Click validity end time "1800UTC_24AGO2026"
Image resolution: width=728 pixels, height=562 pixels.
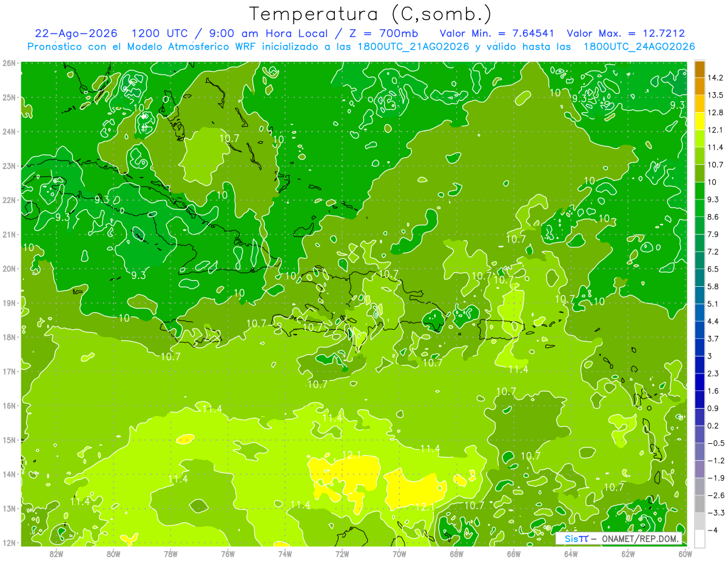(x=639, y=47)
